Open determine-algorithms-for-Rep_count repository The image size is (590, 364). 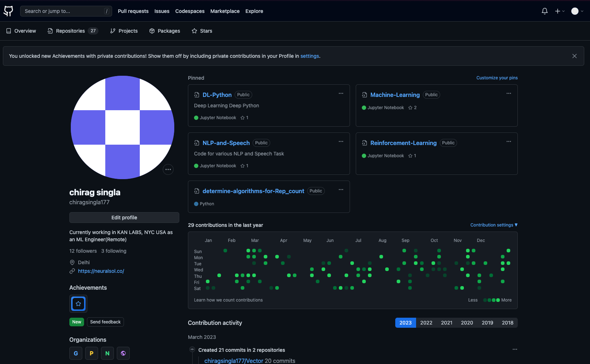pyautogui.click(x=253, y=191)
